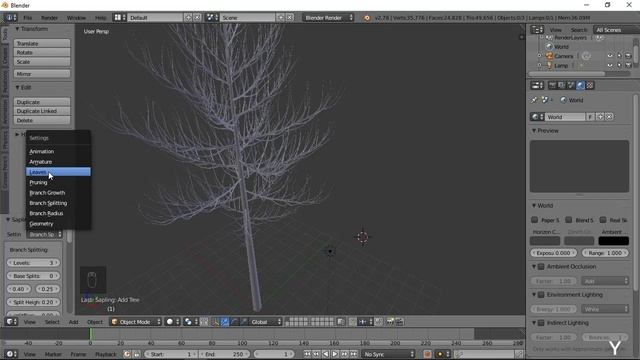This screenshot has width=640, height=360.
Task: Open the screen layout browse icon
Action: tap(120, 18)
